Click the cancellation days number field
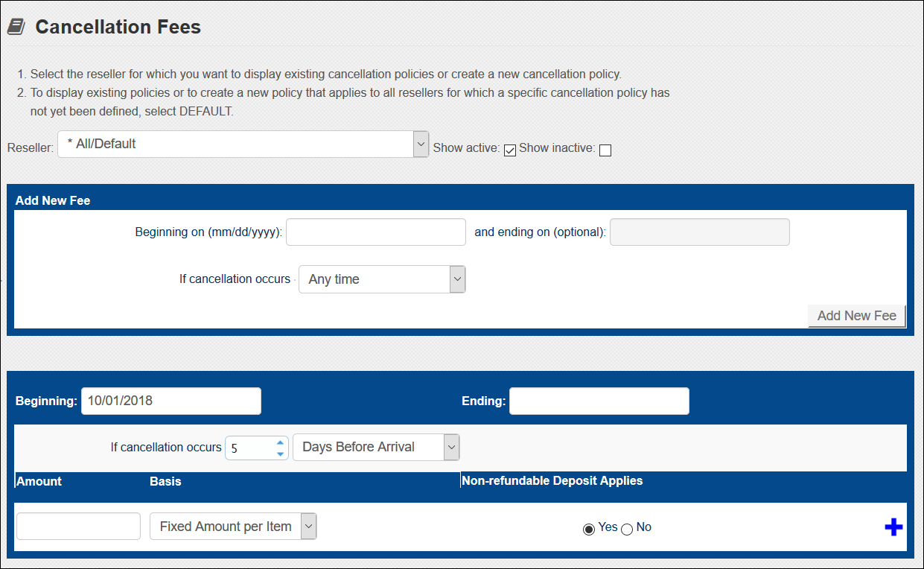 click(251, 448)
